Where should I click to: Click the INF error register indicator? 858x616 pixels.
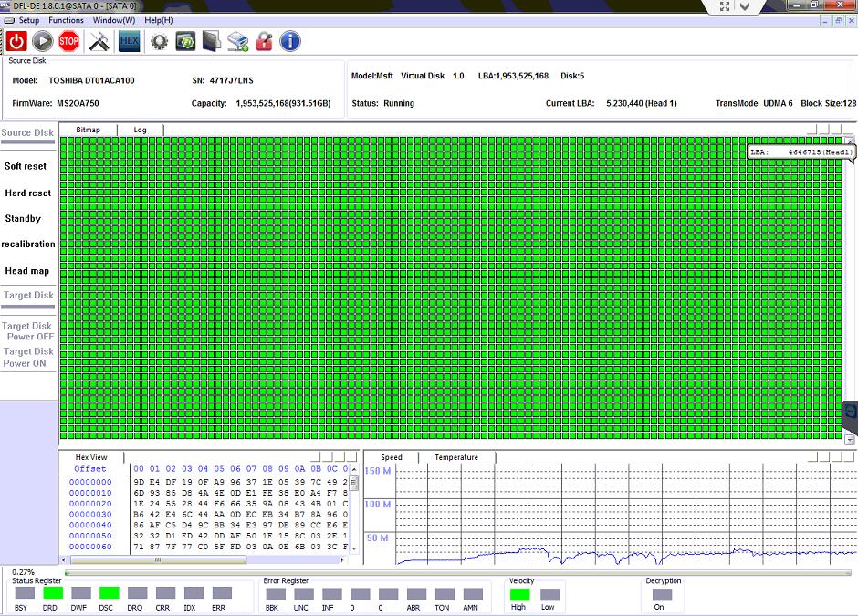pyautogui.click(x=331, y=594)
